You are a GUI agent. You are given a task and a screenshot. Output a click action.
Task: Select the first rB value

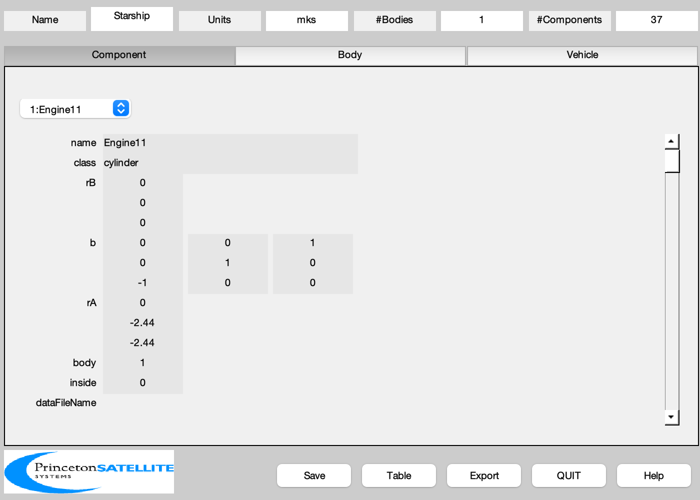point(142,183)
